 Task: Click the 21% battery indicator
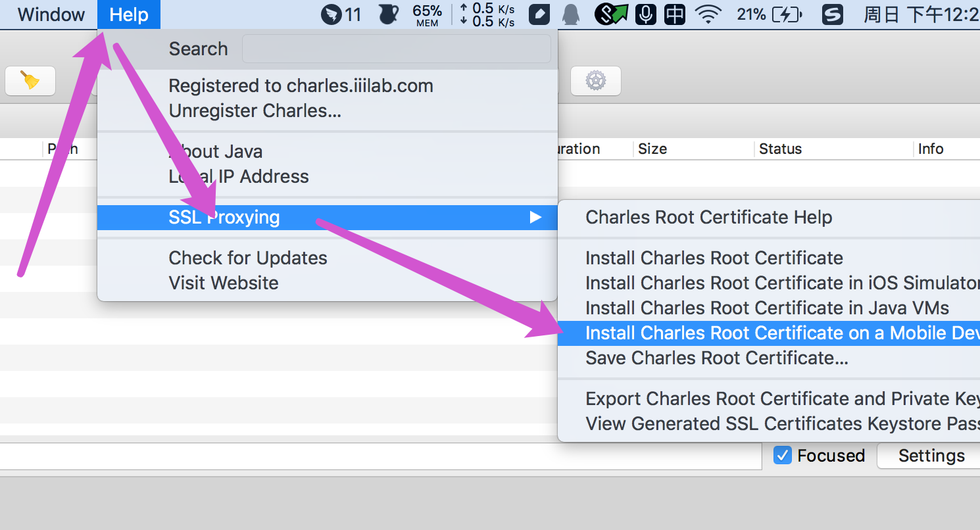click(769, 14)
